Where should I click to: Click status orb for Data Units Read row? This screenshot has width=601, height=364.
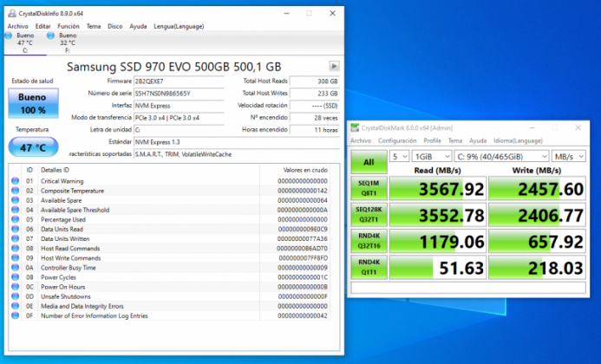click(16, 229)
